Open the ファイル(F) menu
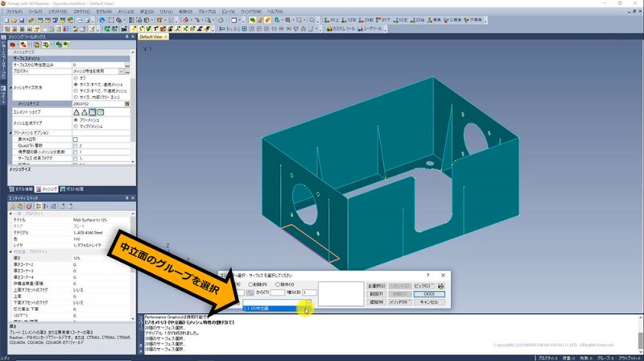This screenshot has width=644, height=361. click(14, 11)
